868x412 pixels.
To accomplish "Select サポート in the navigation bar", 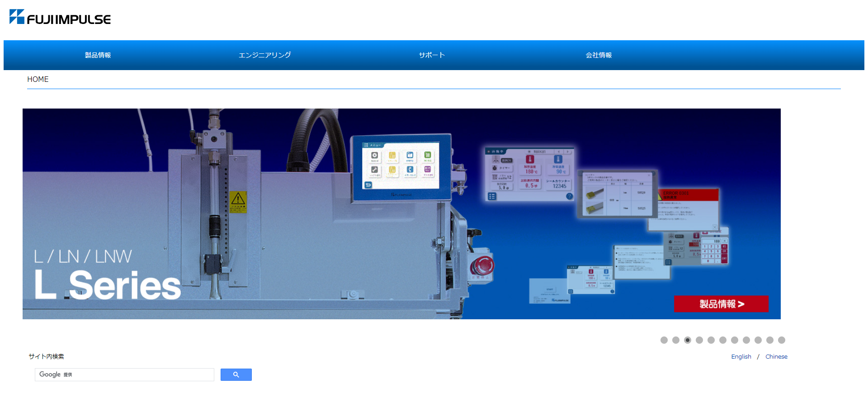I will (432, 55).
